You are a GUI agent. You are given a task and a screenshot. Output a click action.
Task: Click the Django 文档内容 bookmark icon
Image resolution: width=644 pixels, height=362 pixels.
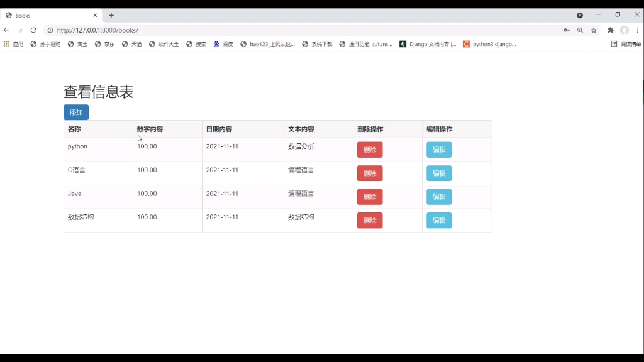pyautogui.click(x=403, y=44)
